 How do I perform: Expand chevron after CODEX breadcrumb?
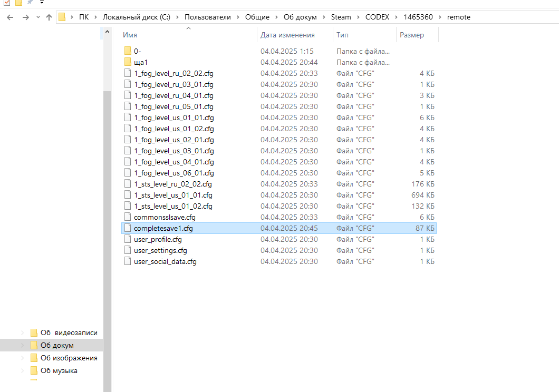tap(396, 17)
